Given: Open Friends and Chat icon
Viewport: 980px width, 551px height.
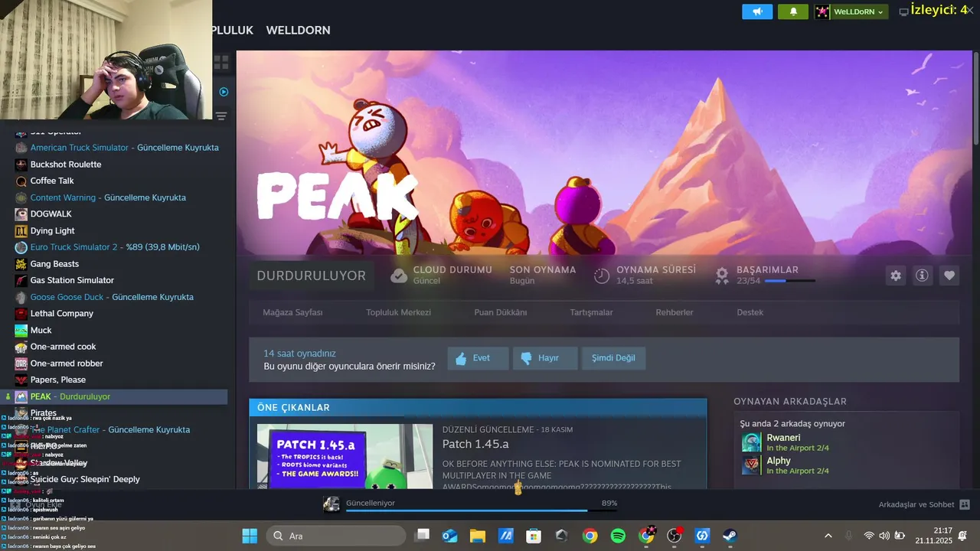Looking at the screenshot, I should (965, 504).
